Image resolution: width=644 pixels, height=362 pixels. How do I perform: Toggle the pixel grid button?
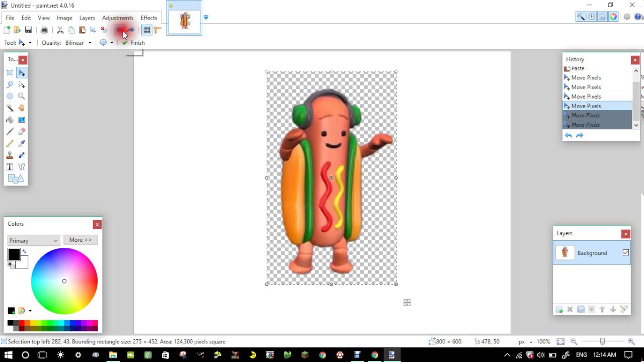(146, 30)
